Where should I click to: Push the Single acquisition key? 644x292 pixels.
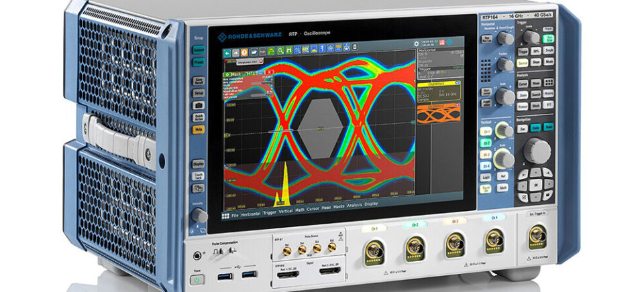pyautogui.click(x=548, y=50)
